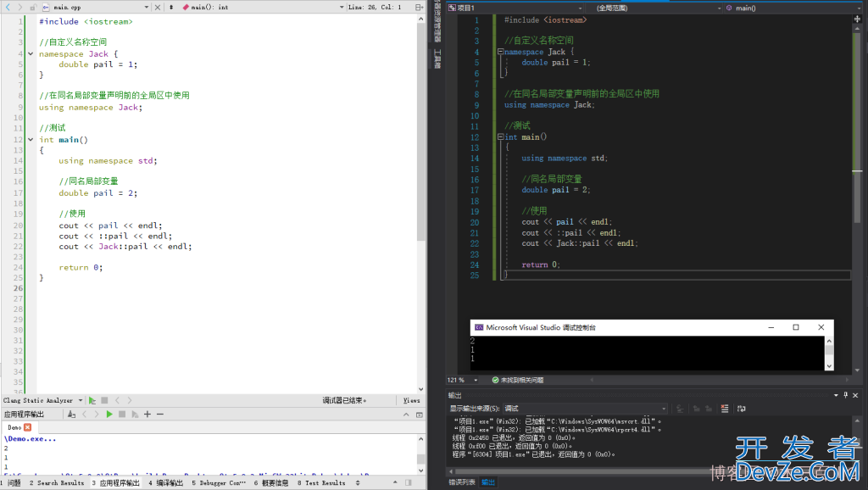Close the main.cpp document with the X
The height and width of the screenshot is (490, 868).
point(158,7)
